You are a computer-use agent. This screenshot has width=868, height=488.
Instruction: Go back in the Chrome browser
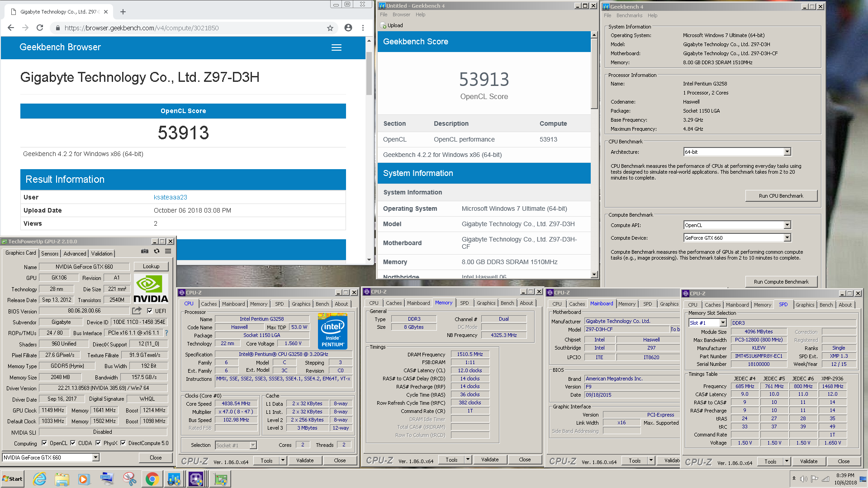[x=11, y=28]
